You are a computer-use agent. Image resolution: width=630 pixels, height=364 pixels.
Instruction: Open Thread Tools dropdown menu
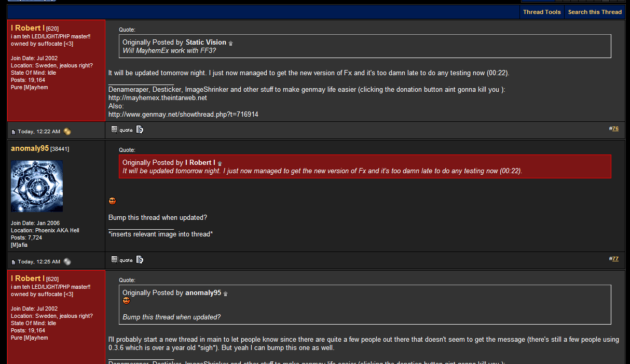pyautogui.click(x=542, y=12)
